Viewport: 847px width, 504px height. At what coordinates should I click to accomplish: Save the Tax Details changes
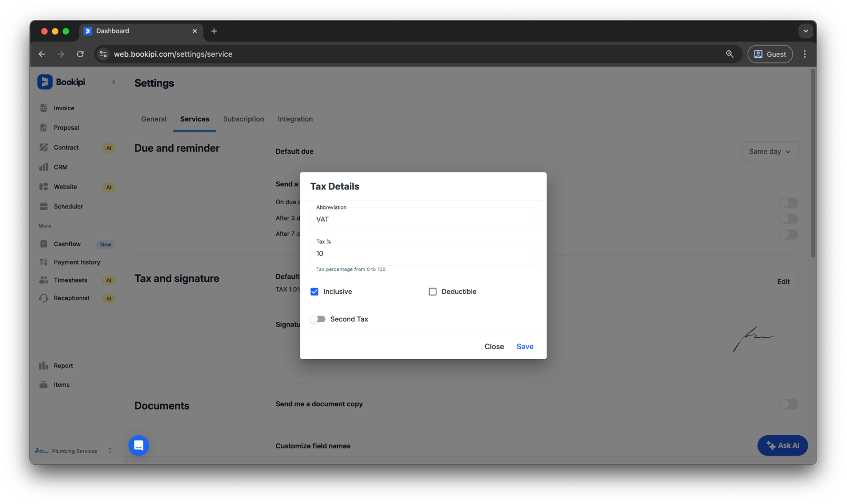point(525,346)
